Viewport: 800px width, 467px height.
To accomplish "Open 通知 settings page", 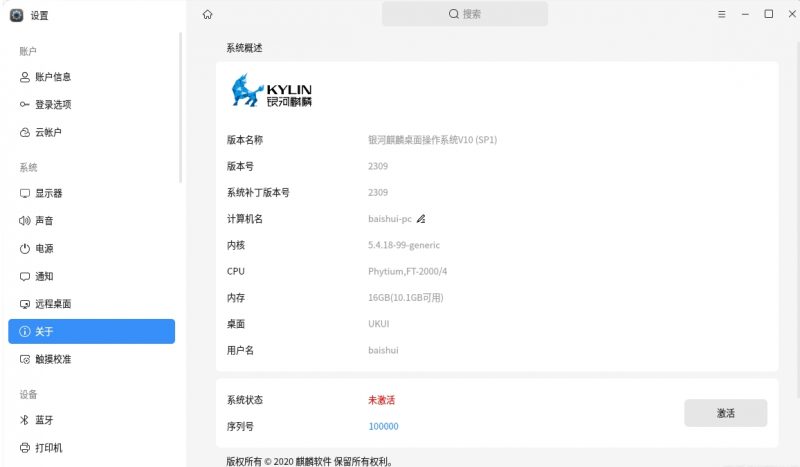I will tap(92, 276).
